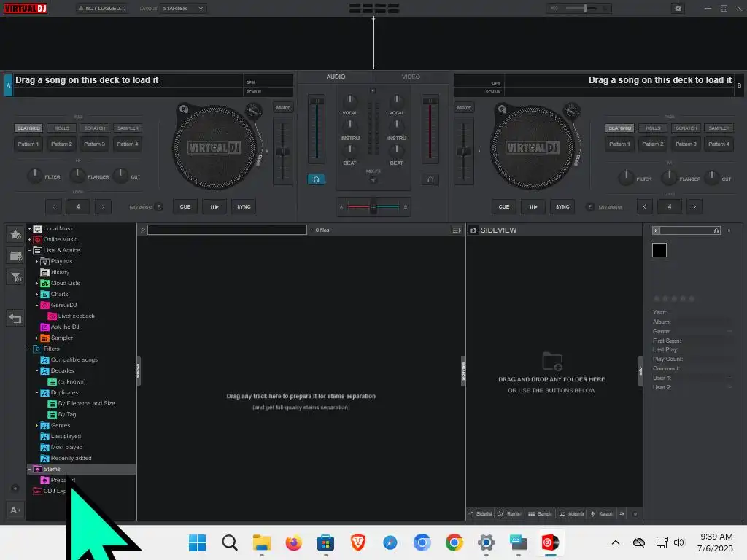This screenshot has width=747, height=560.
Task: Select SAMPLER pad mode on left deck
Action: (128, 128)
